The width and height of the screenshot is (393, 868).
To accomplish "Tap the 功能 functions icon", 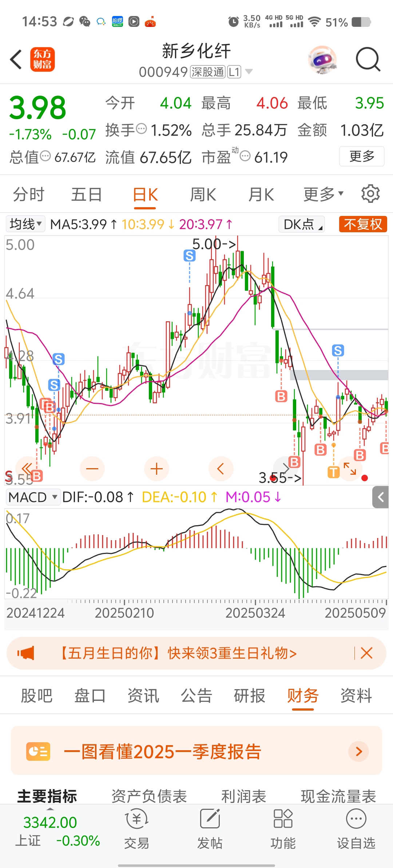I will [x=283, y=829].
